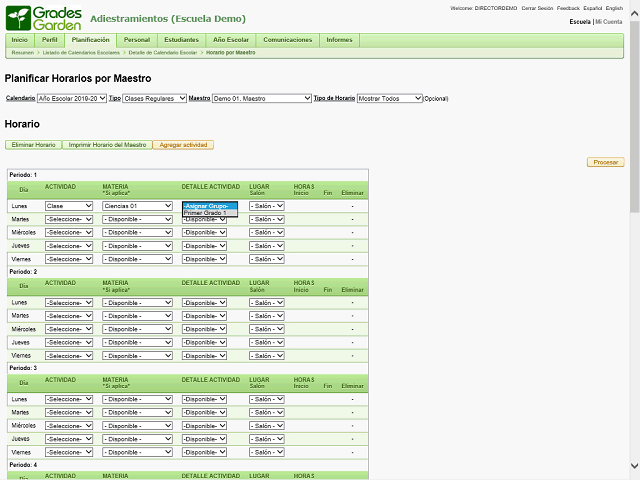Open the Informes menu tab

point(339,39)
